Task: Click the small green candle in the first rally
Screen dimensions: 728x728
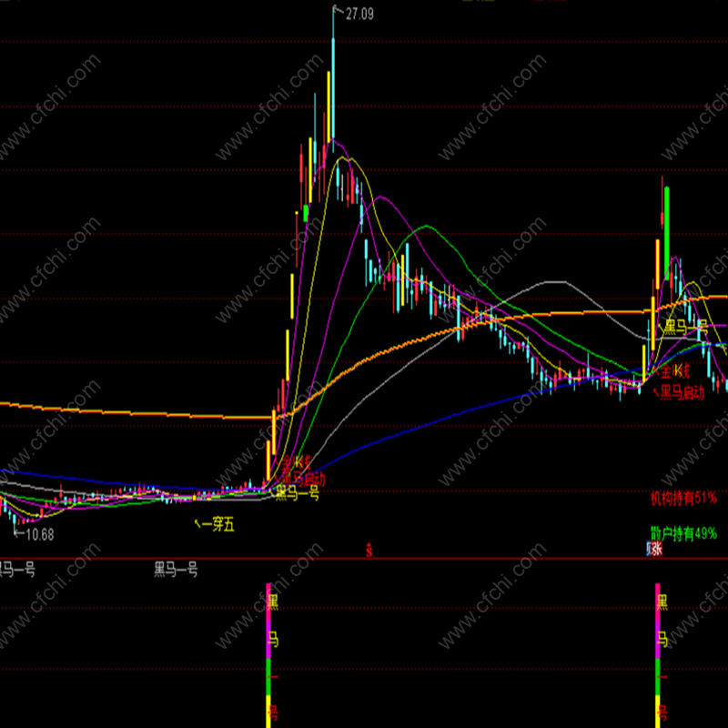Action: pyautogui.click(x=306, y=213)
